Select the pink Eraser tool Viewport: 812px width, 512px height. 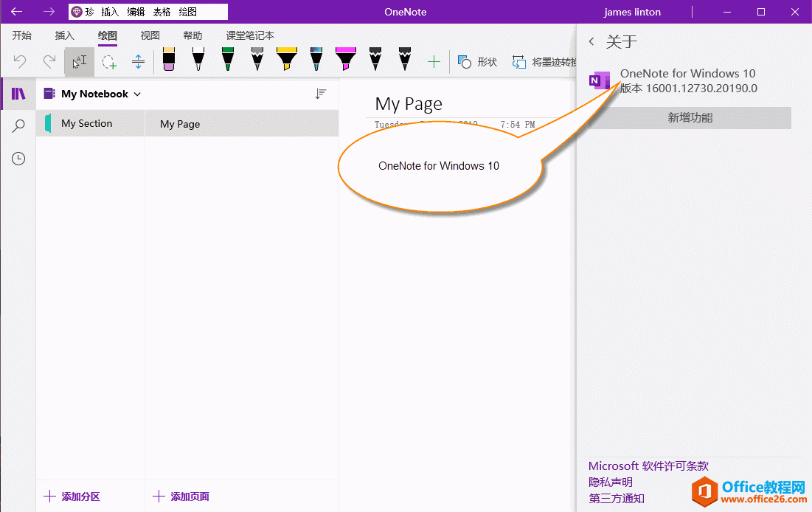point(168,61)
